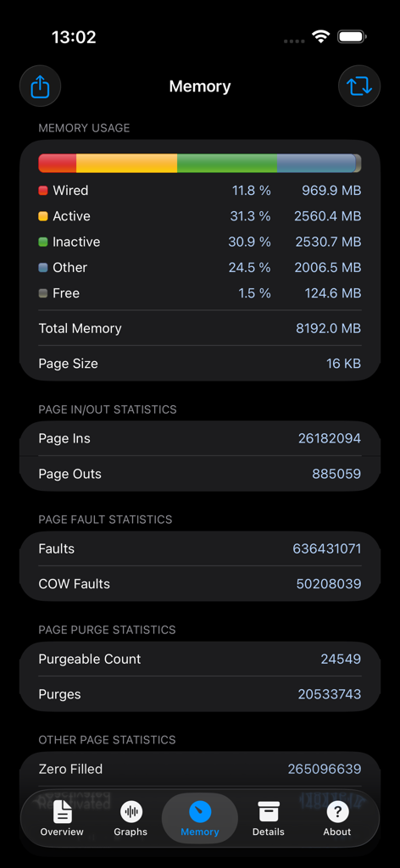Select the Total Memory row label
Viewport: 400px width, 868px height.
point(80,328)
